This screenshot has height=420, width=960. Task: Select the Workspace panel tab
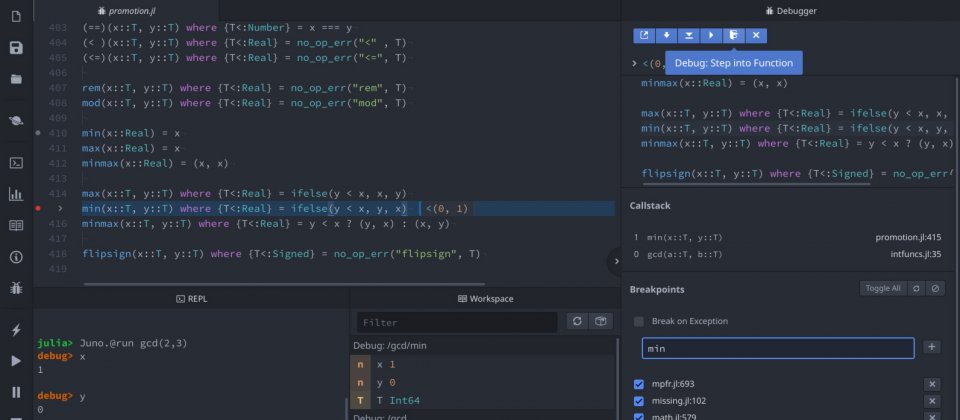(x=485, y=298)
